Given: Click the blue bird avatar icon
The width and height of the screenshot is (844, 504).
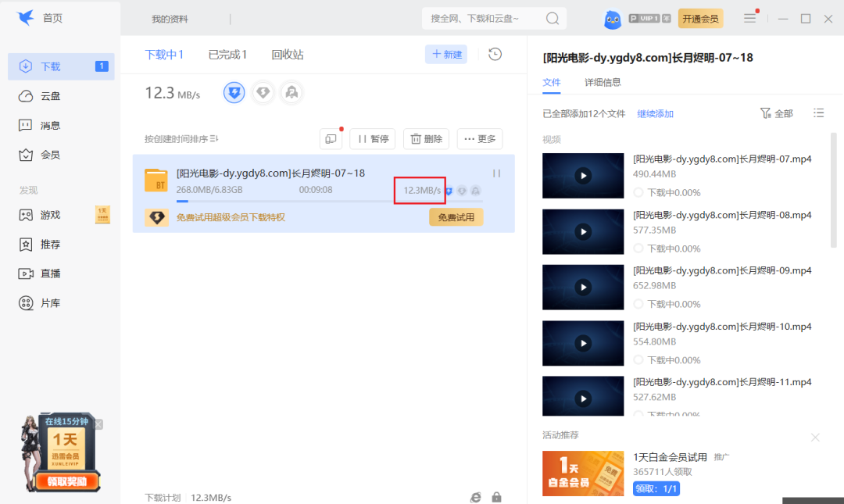Looking at the screenshot, I should coord(613,20).
